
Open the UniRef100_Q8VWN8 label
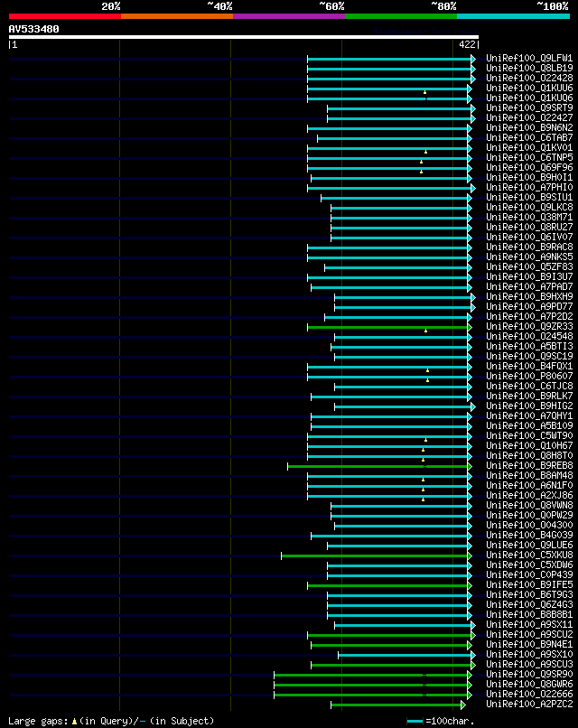coord(529,506)
